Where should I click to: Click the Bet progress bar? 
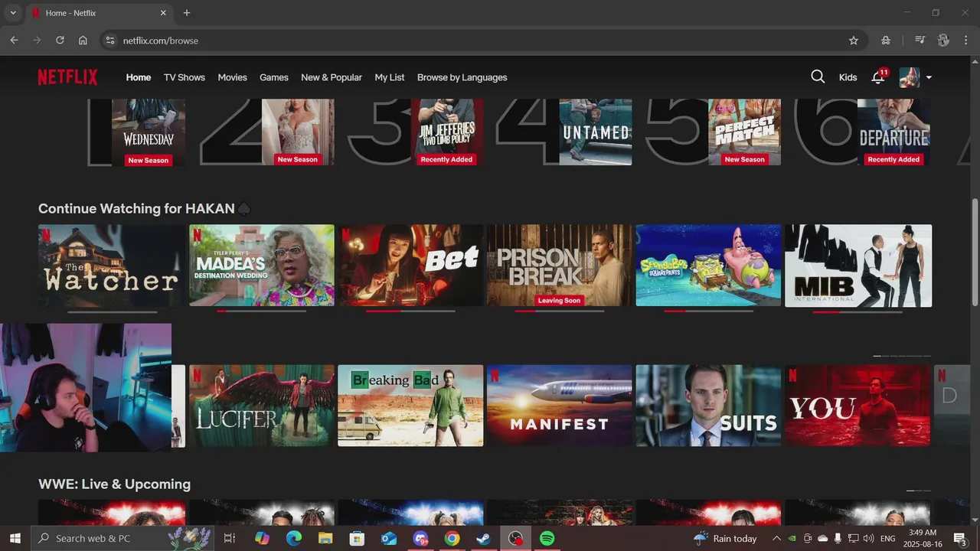pyautogui.click(x=410, y=311)
